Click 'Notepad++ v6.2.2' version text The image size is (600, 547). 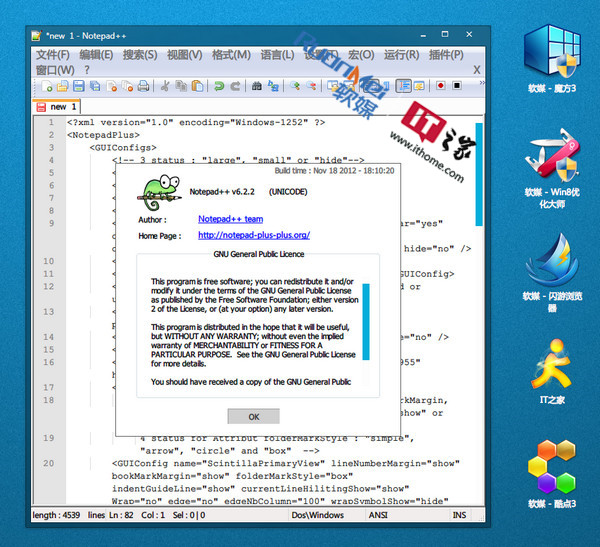pos(222,192)
